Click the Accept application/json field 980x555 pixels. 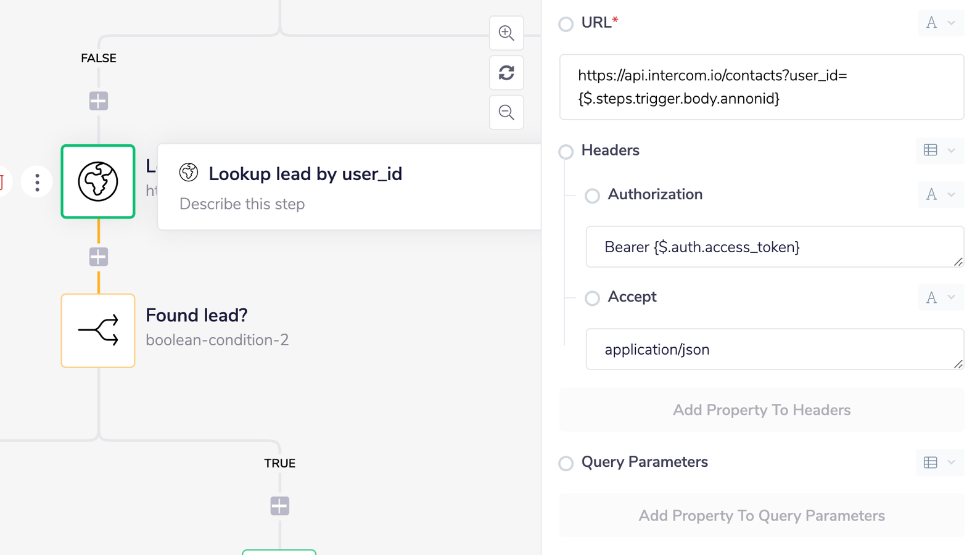(x=774, y=350)
